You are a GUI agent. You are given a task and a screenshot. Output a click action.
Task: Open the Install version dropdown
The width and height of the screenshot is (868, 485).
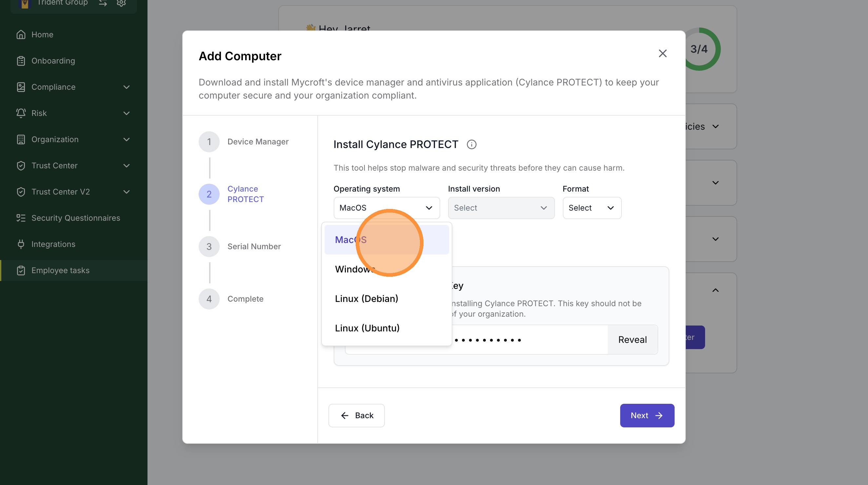(x=501, y=208)
